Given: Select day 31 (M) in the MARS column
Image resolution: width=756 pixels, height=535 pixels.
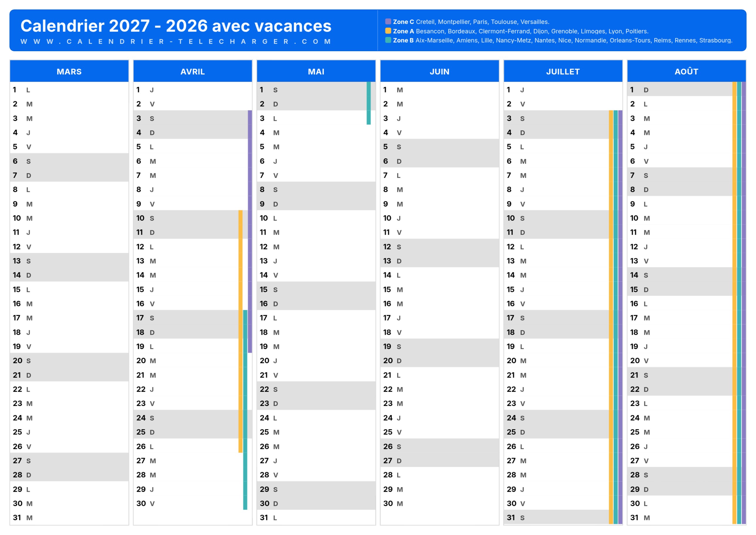Looking at the screenshot, I should (x=69, y=517).
